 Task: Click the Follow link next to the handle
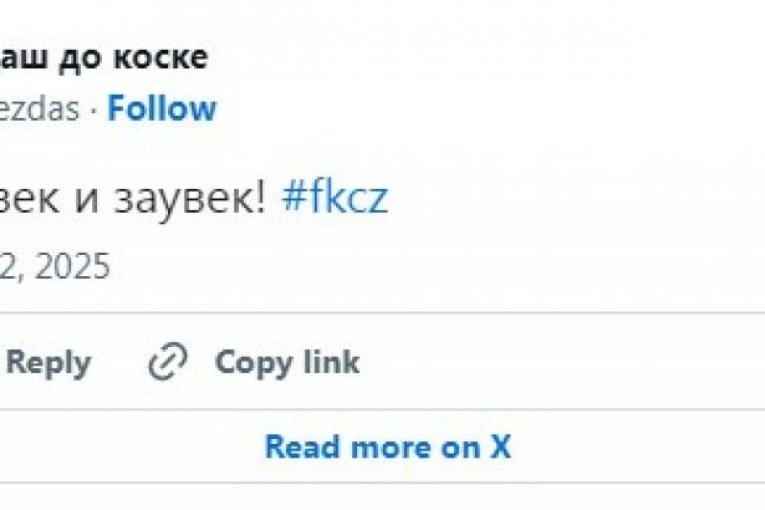(x=162, y=108)
